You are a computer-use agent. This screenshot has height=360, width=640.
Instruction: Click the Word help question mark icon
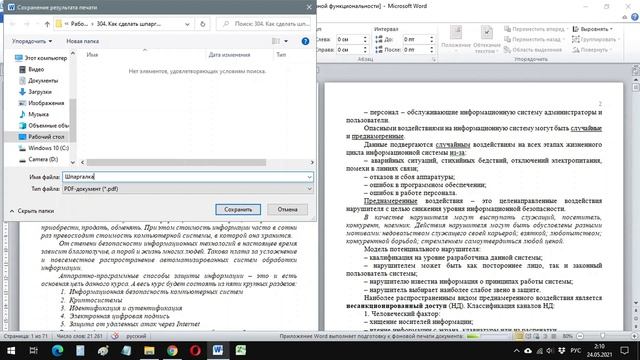[x=635, y=17]
